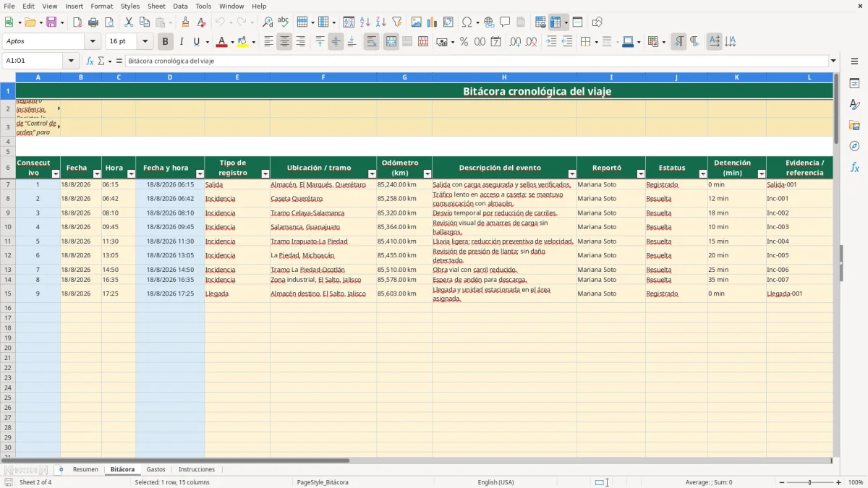Click Sort Ascending icon
Screen dimensions: 868x488
point(365,22)
